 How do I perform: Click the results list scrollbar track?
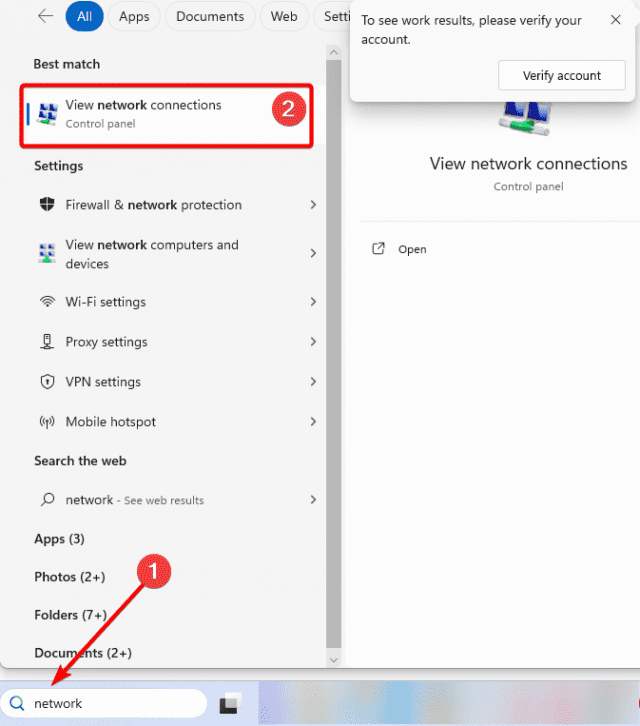tap(333, 354)
